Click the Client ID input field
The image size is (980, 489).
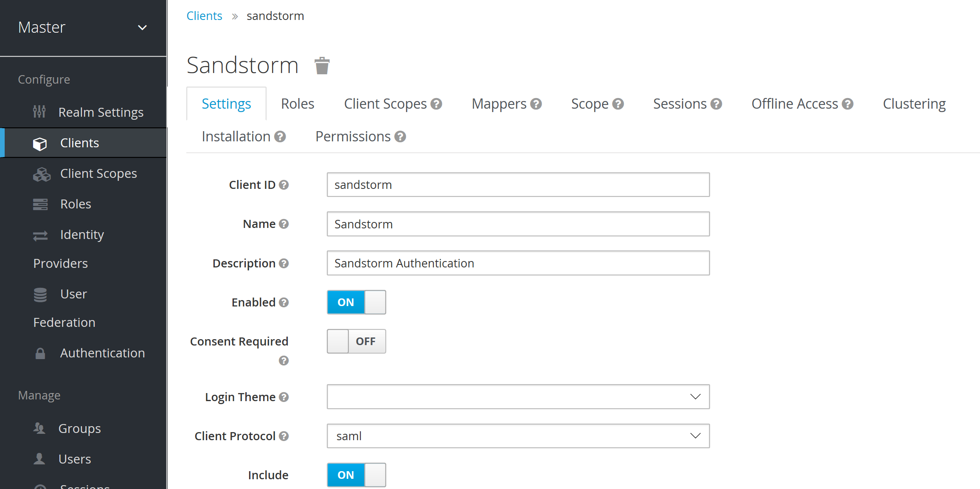[x=518, y=185]
